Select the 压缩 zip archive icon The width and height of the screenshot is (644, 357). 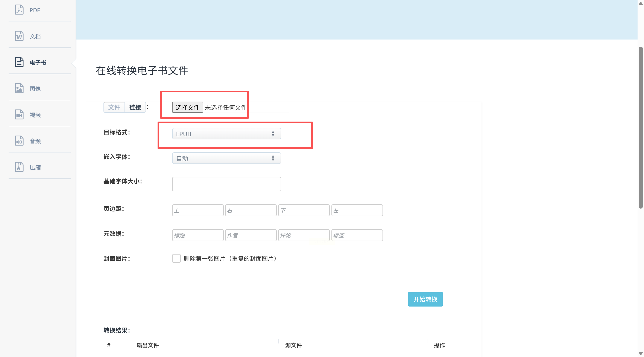coord(19,167)
